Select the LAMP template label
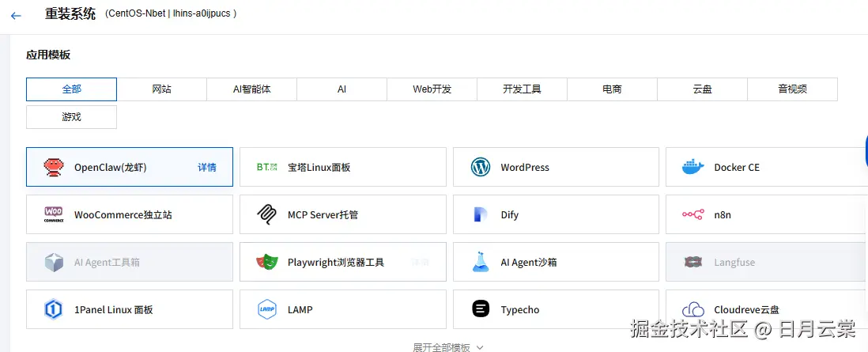Image resolution: width=868 pixels, height=352 pixels. click(300, 310)
